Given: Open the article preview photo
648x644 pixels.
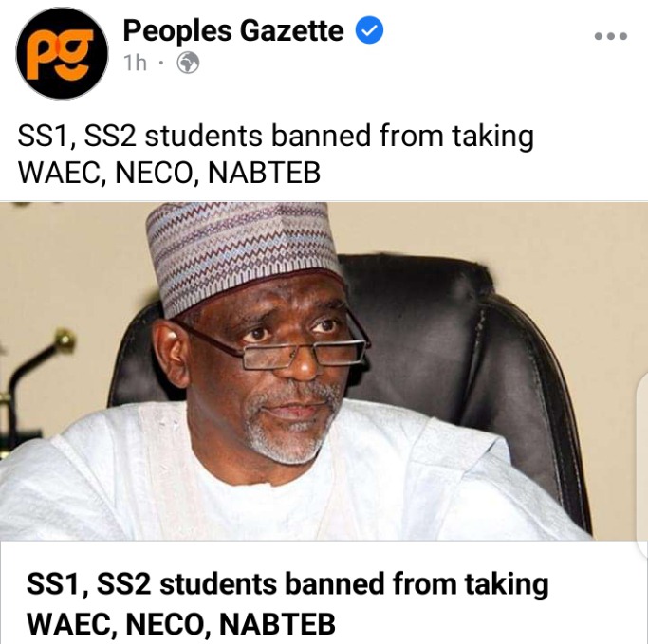Looking at the screenshot, I should coord(324,371).
